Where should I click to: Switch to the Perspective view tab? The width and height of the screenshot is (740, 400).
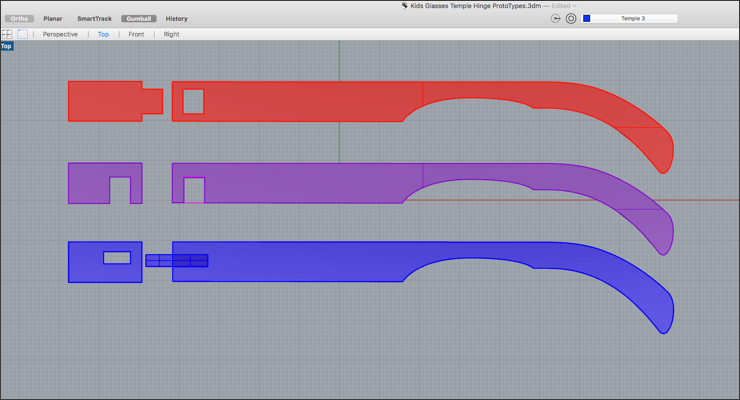click(60, 34)
